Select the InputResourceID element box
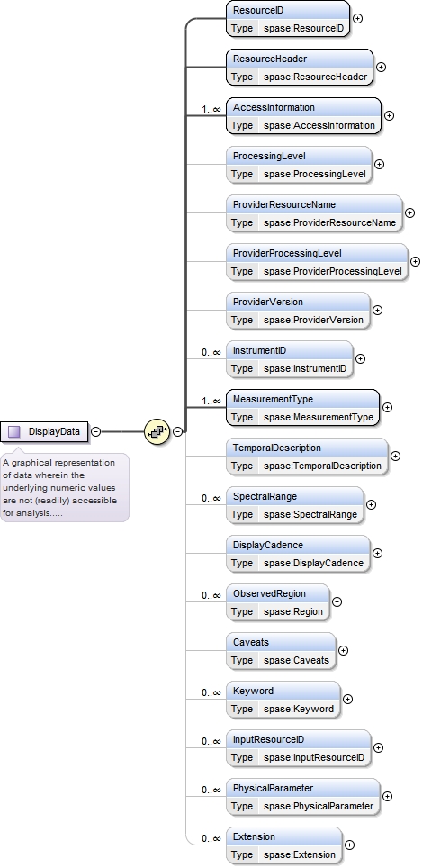 point(298,748)
